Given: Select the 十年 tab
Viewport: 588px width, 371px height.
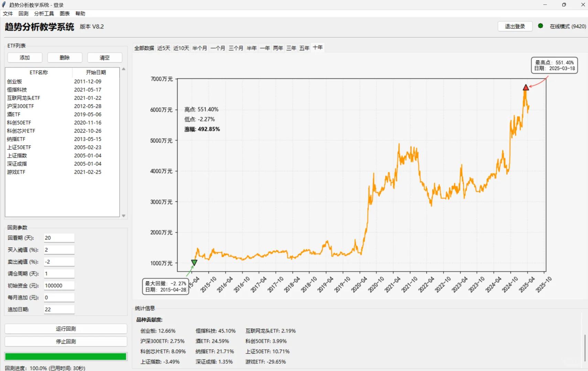Looking at the screenshot, I should [x=318, y=47].
